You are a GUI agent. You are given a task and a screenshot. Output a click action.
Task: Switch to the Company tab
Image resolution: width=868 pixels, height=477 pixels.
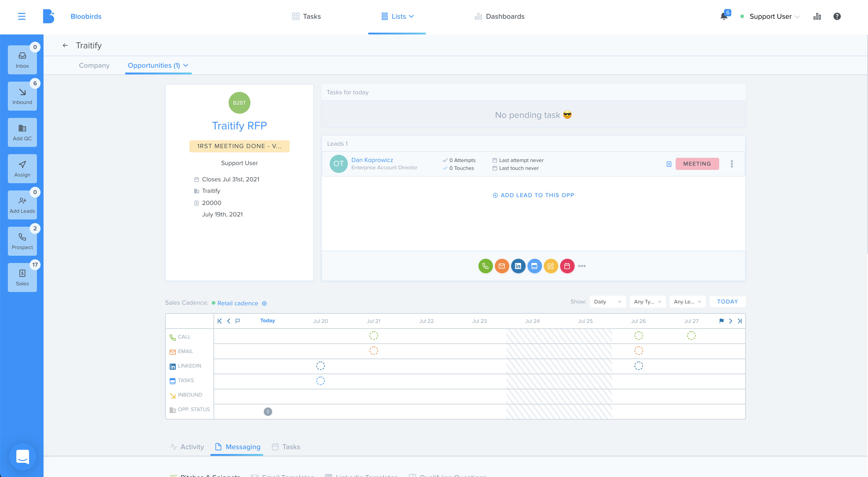pyautogui.click(x=94, y=65)
